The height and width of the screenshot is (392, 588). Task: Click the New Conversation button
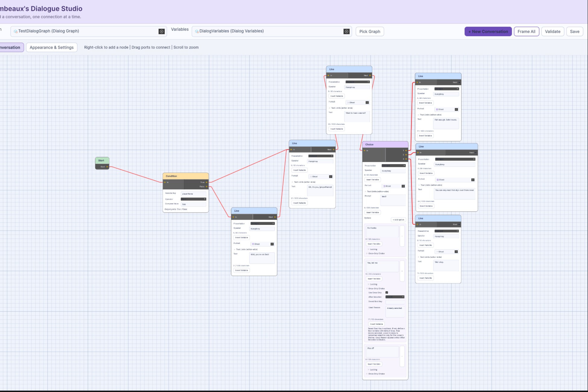[x=488, y=31]
